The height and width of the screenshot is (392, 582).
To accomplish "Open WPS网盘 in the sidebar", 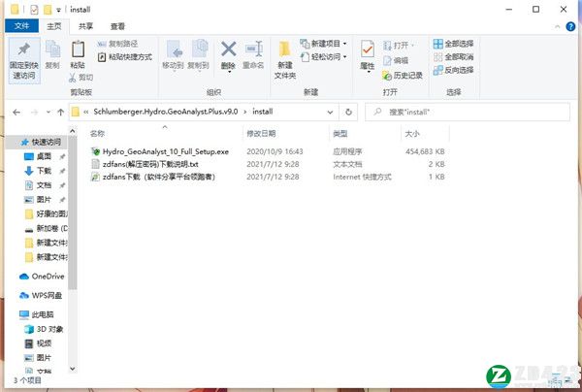I will pos(41,296).
